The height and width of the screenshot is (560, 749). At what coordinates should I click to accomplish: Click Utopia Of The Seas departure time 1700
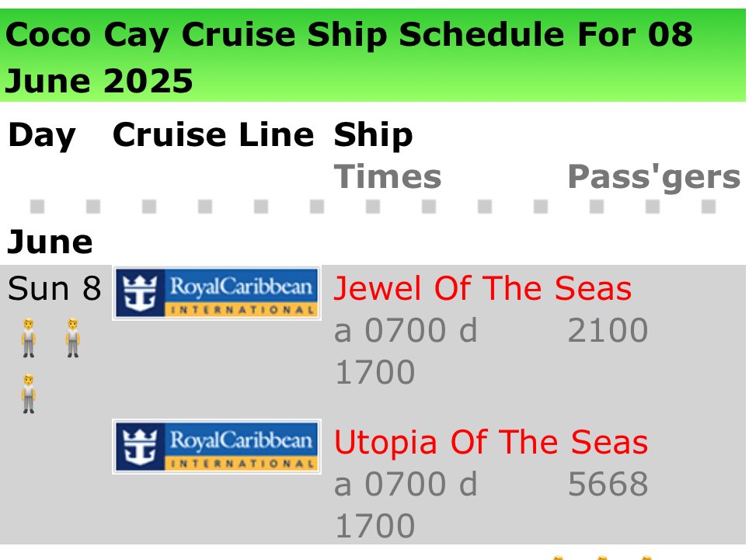tap(375, 525)
